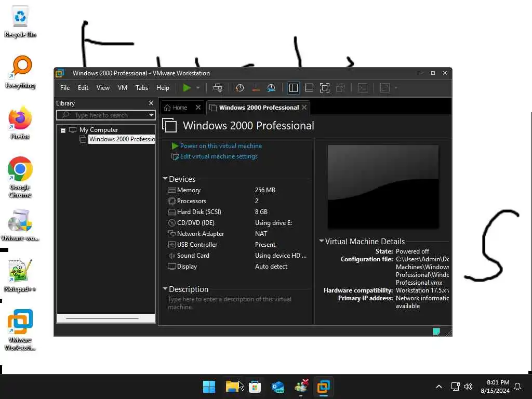Select the Memory device row
The width and height of the screenshot is (532, 399).
tap(238, 190)
